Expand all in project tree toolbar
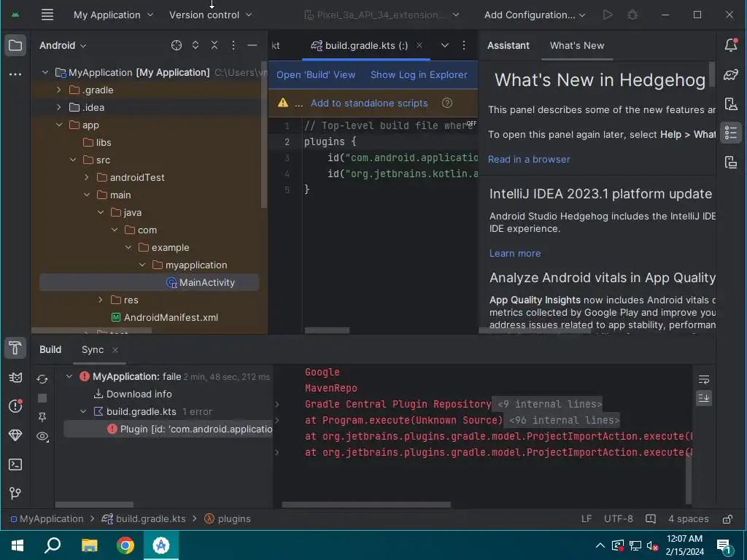The width and height of the screenshot is (747, 560). pyautogui.click(x=196, y=45)
